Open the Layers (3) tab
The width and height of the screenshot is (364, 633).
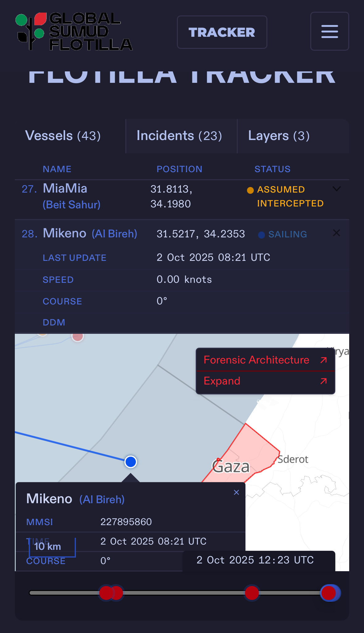tap(279, 136)
